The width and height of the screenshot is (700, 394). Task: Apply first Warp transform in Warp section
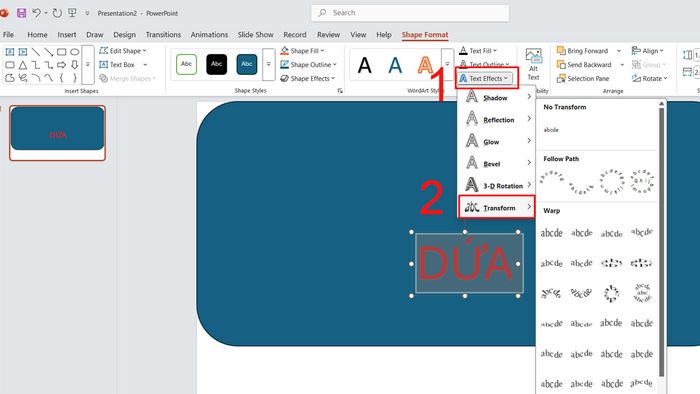point(551,232)
